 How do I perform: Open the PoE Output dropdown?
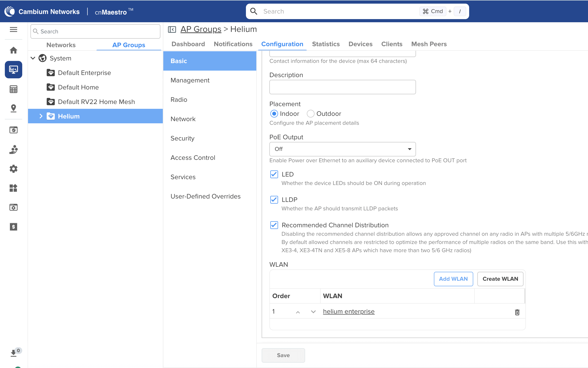(342, 149)
